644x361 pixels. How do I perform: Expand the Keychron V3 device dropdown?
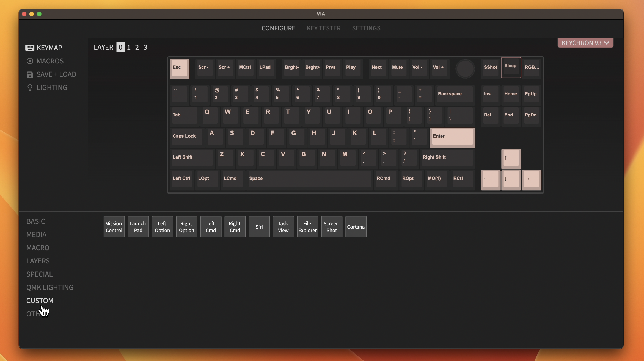(x=585, y=43)
